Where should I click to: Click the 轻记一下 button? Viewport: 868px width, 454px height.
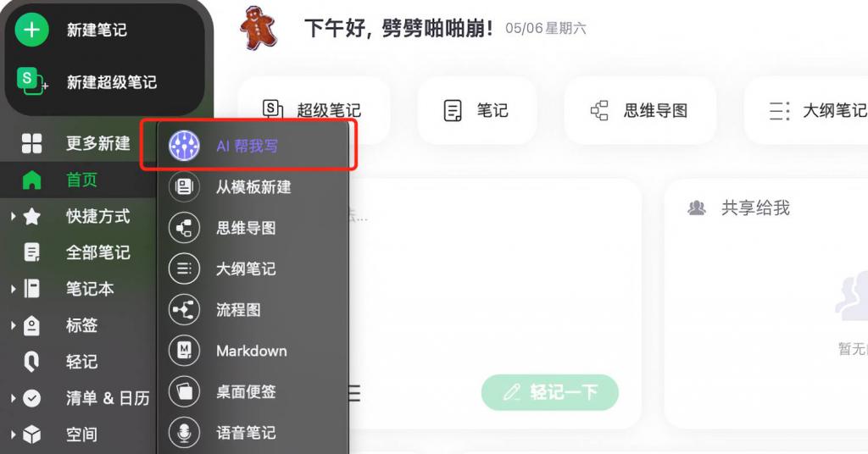(549, 392)
